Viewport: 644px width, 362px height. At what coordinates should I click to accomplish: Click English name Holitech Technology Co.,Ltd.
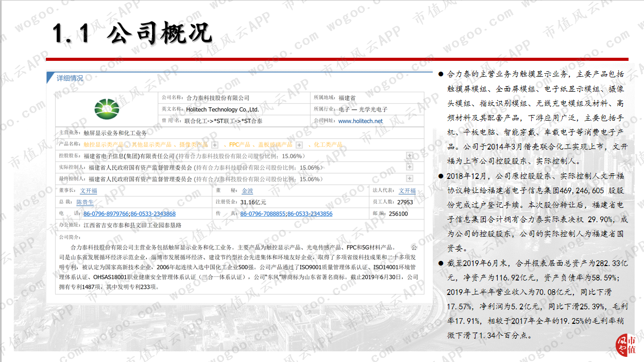pos(223,109)
